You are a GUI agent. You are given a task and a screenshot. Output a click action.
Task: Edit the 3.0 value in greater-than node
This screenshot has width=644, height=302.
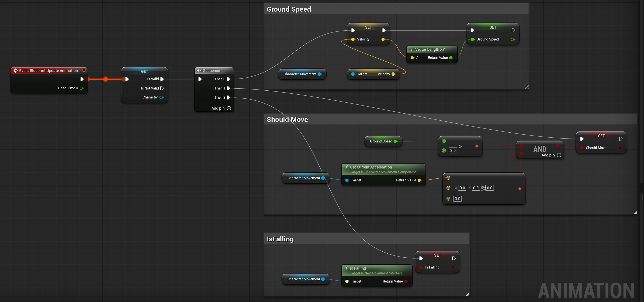(453, 151)
